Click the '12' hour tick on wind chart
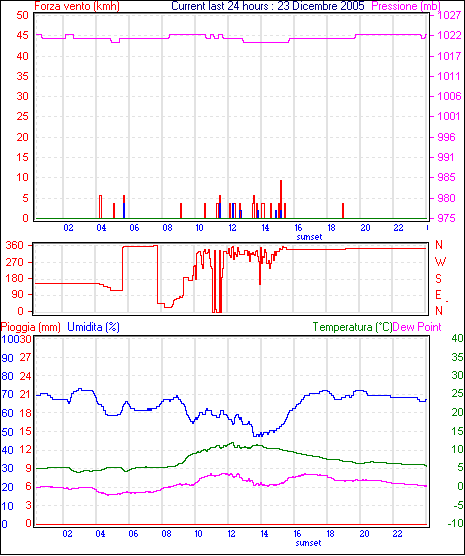This screenshot has width=465, height=556. [x=232, y=228]
